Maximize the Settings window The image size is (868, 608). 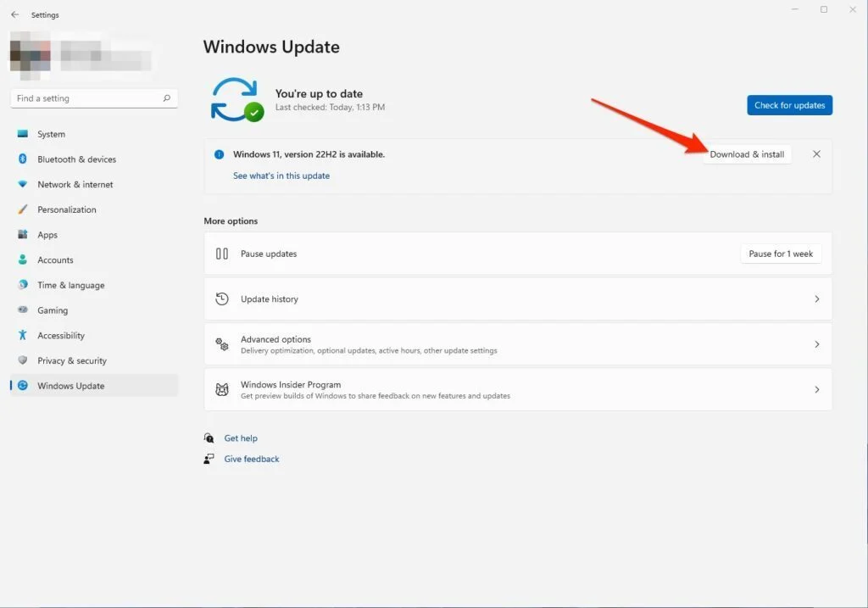[824, 9]
